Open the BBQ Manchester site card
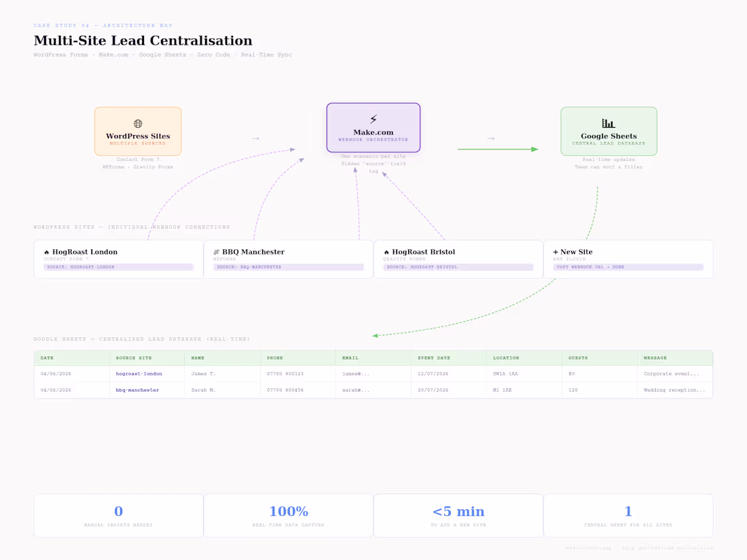This screenshot has width=747, height=560. point(288,259)
